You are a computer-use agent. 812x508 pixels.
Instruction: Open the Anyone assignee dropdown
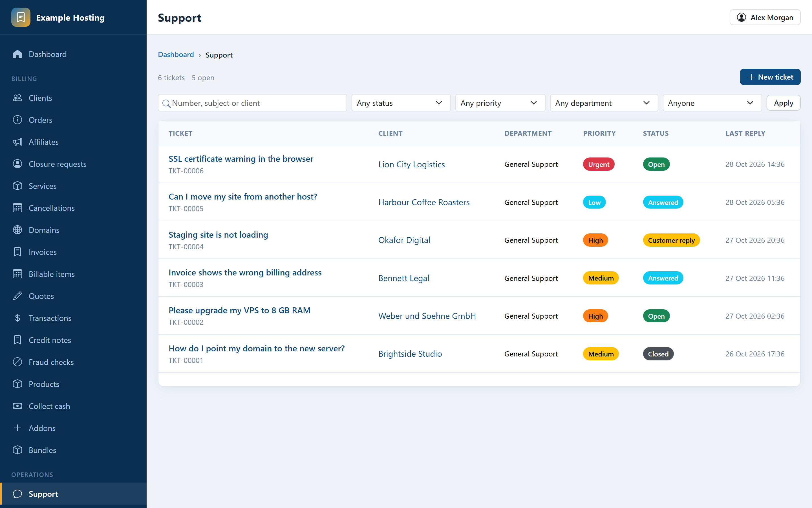[712, 103]
